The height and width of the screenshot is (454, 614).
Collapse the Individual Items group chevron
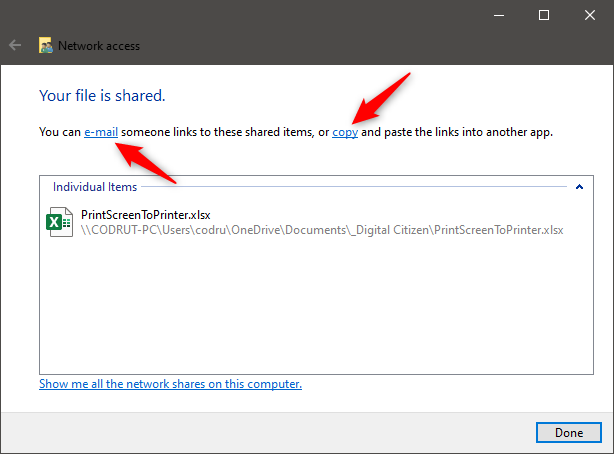pyautogui.click(x=579, y=187)
